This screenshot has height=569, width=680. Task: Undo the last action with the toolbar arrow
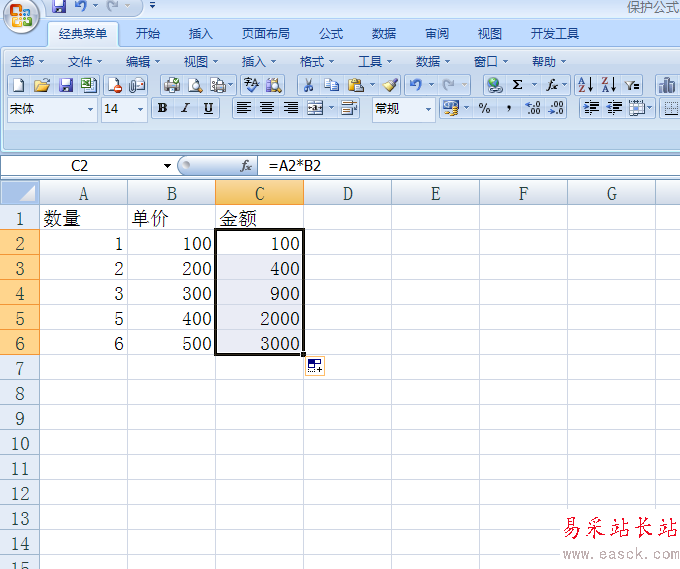point(415,85)
